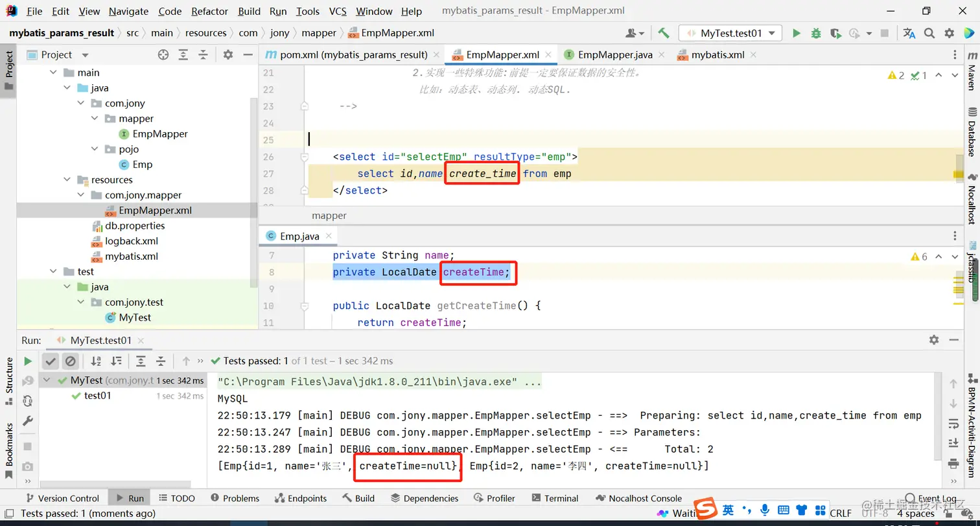Go to previous highlighted error in EmpMapper.xml
The width and height of the screenshot is (980, 526).
point(937,75)
